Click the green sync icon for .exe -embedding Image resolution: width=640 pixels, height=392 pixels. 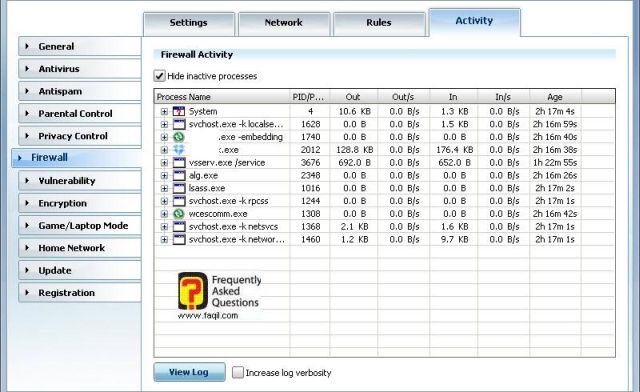coord(179,137)
